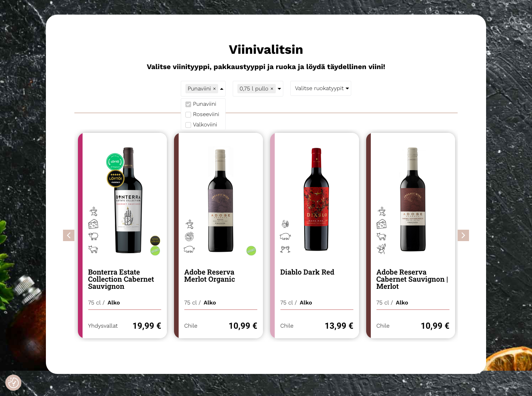532x396 pixels.
Task: Click the cheese icon on Bonterra card
Action: coord(93,224)
